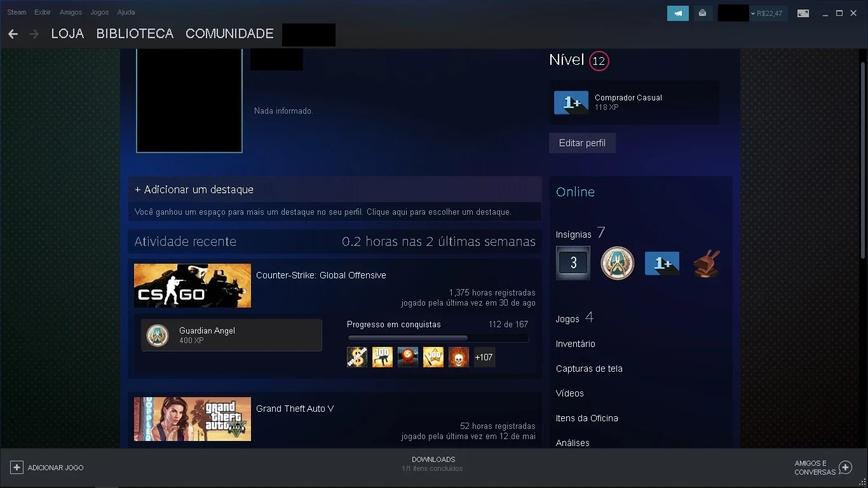Click the Atividade recente header

(185, 241)
